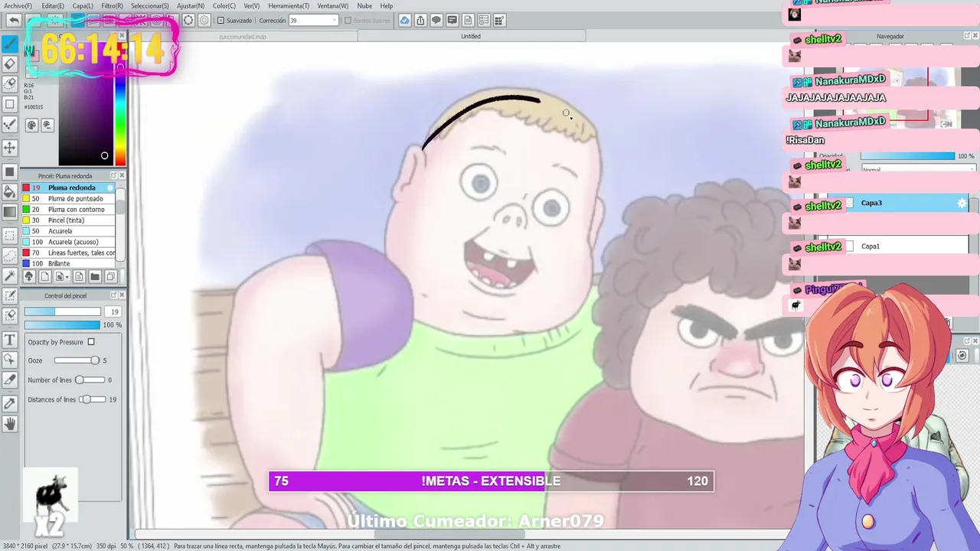
Task: Open the Corrección value dropdown
Action: tap(334, 21)
